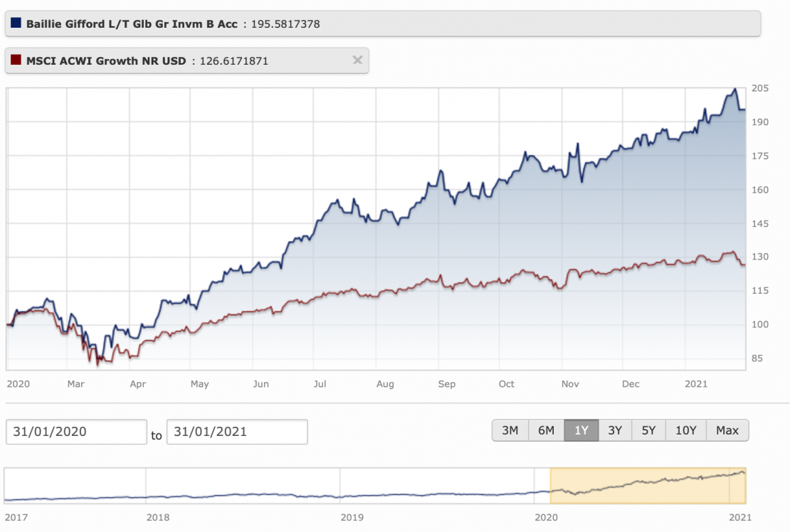This screenshot has width=790, height=532.
Task: Select the 5Y range button
Action: 648,430
